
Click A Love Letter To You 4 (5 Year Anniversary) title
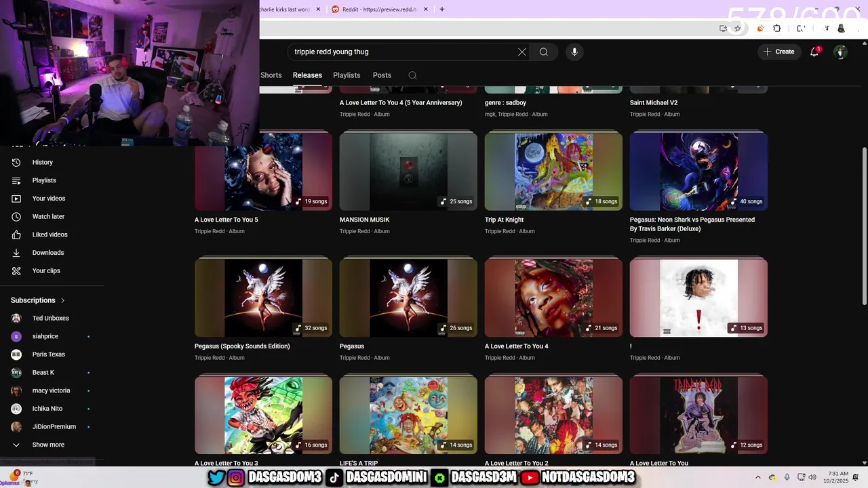click(x=401, y=103)
